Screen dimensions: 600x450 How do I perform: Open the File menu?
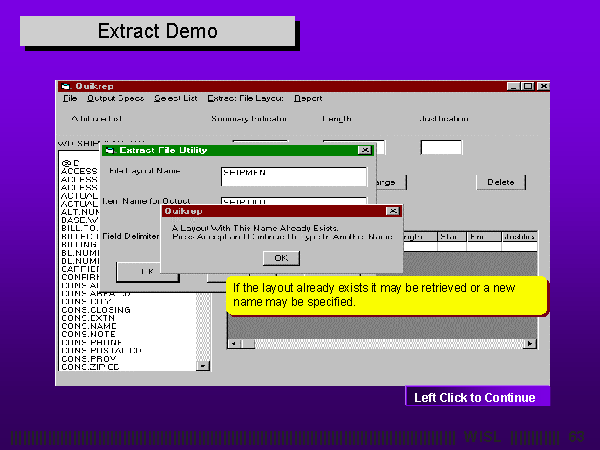click(70, 98)
